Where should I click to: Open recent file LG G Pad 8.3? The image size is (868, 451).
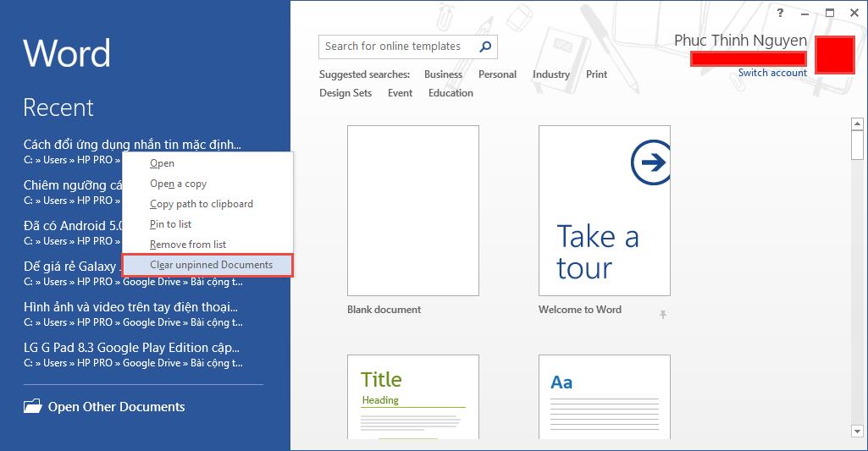pos(131,348)
